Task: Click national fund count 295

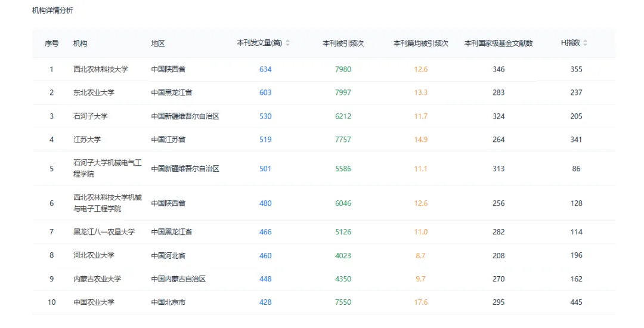Action: click(x=499, y=302)
